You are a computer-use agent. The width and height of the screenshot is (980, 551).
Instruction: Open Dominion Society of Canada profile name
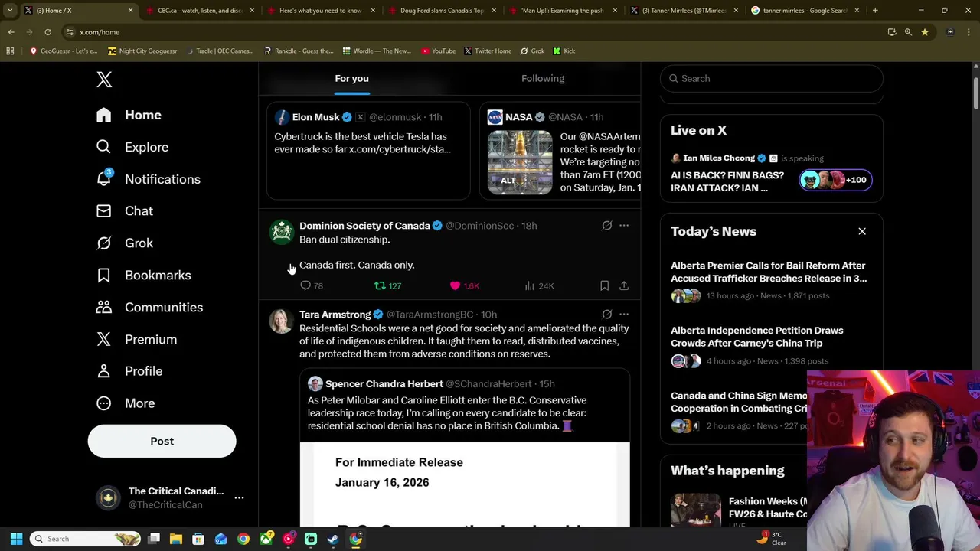click(364, 226)
